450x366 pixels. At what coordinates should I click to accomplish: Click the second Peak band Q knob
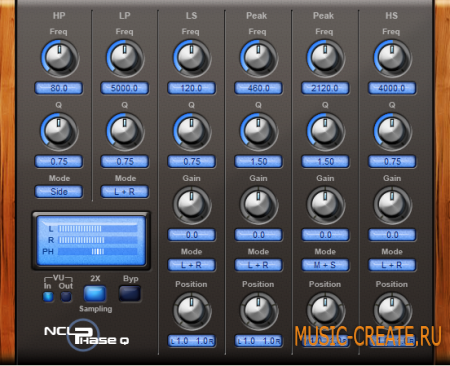[x=325, y=131]
